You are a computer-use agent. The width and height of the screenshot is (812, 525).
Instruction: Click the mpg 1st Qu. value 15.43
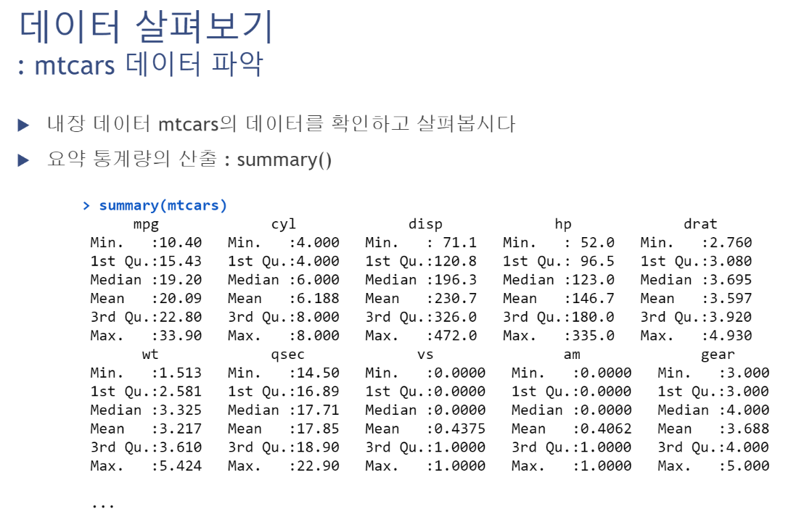(x=180, y=261)
